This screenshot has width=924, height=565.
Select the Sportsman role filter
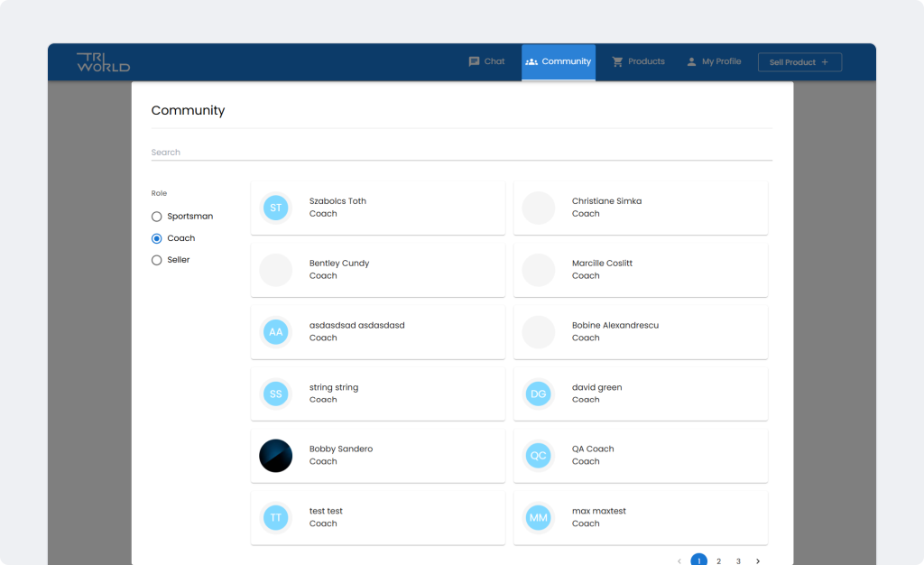point(157,217)
